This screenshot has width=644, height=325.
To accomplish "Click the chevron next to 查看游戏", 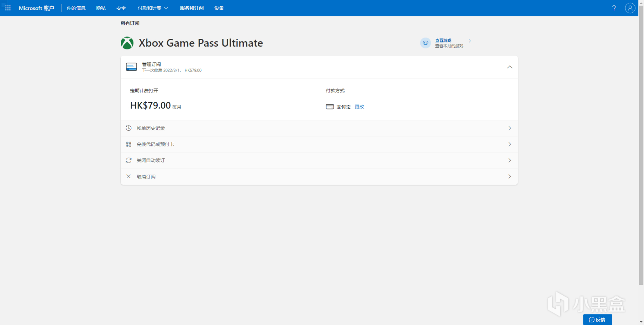I will click(x=470, y=41).
